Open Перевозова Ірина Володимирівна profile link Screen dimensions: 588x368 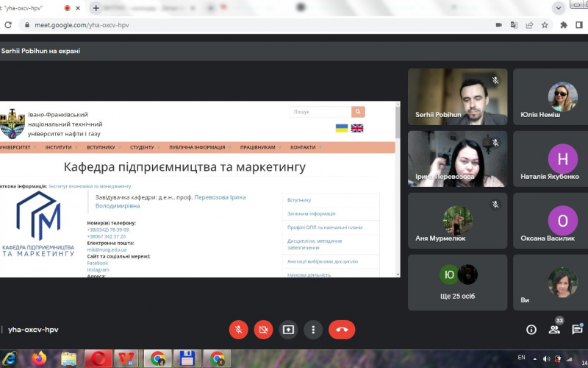[171, 201]
